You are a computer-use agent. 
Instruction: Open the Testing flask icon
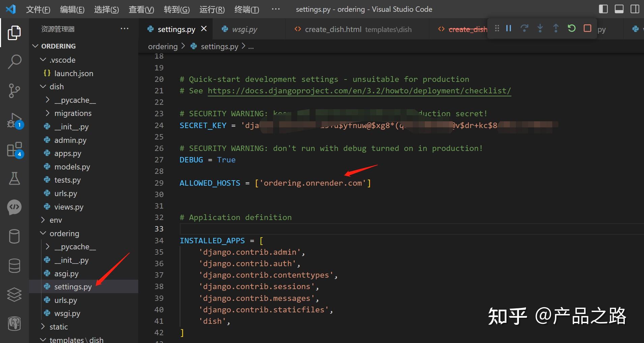pos(14,178)
